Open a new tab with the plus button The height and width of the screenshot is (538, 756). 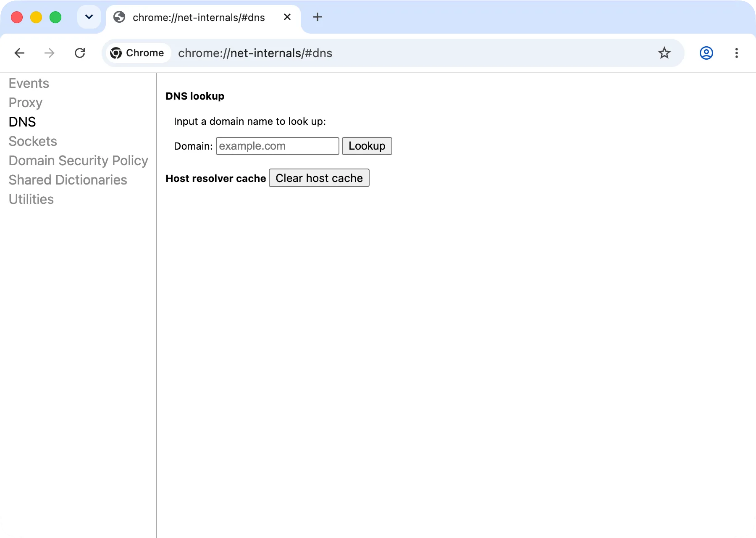coord(318,17)
